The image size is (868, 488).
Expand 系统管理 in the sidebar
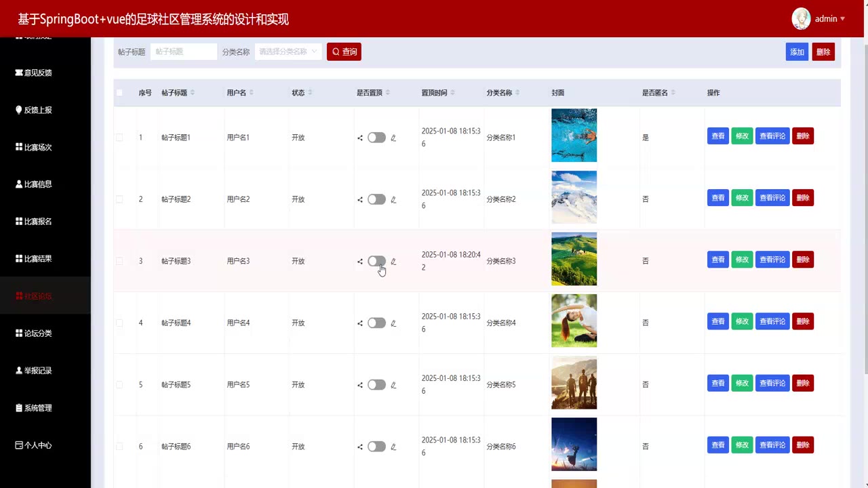point(38,408)
